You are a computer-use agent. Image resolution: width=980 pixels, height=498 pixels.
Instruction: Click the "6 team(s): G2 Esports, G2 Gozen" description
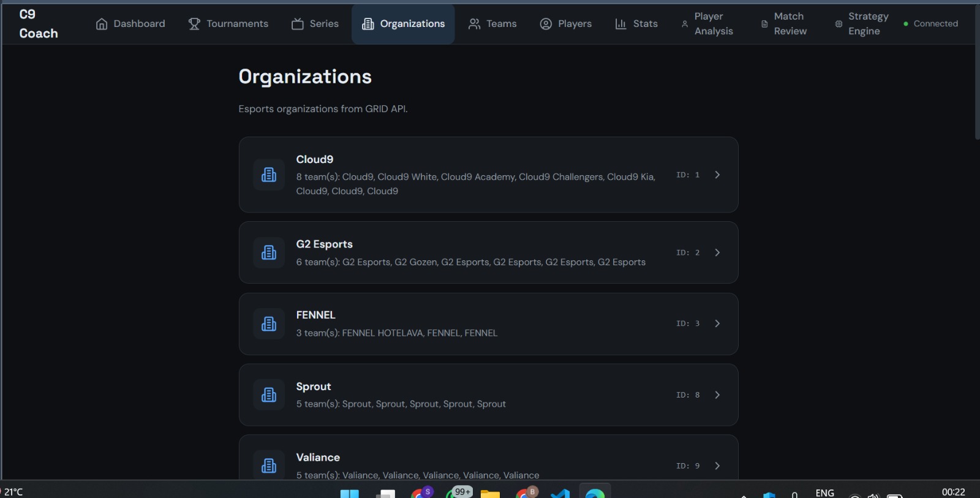(x=471, y=262)
